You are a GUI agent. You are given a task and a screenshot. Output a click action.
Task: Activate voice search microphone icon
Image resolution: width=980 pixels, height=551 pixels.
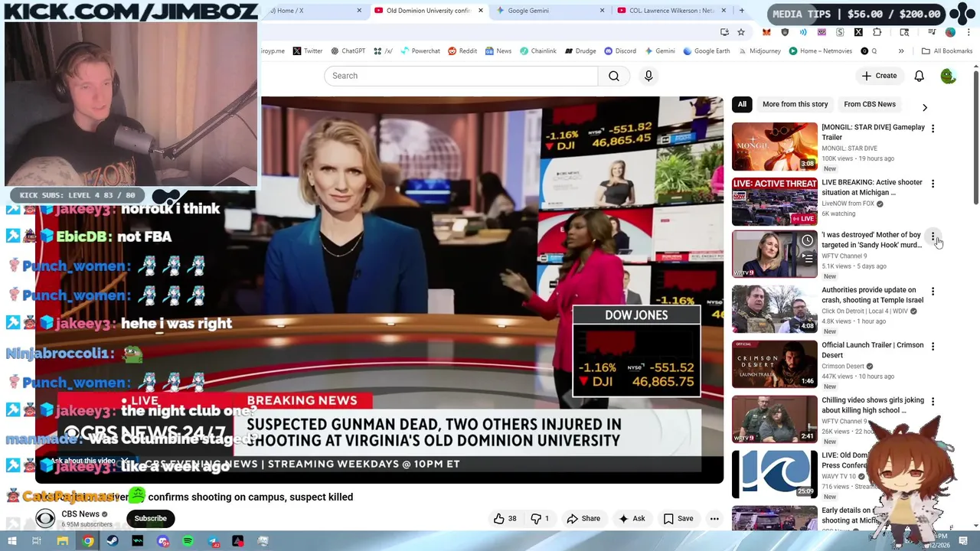[x=648, y=76]
